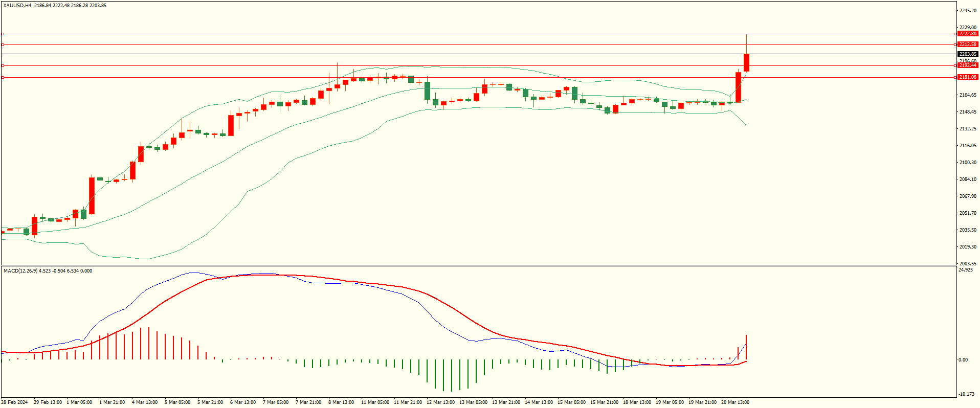Click the 2132.25 price scale value

tap(968, 129)
